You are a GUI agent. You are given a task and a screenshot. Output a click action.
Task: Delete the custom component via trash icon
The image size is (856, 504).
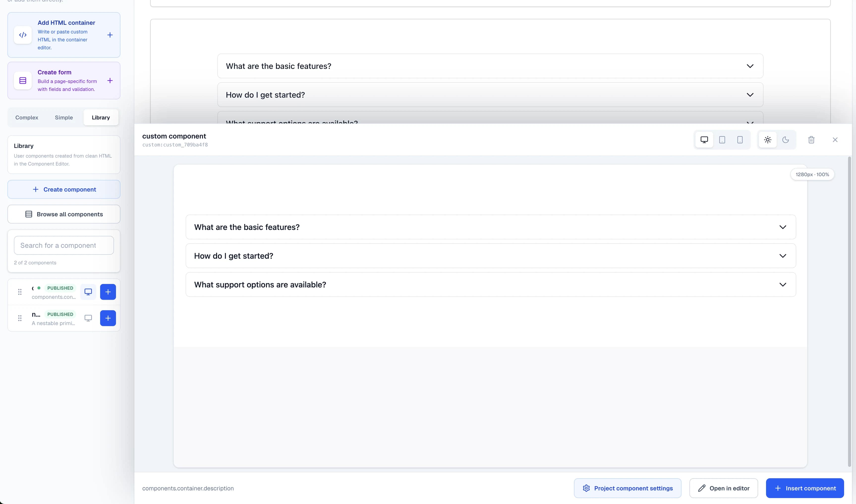pyautogui.click(x=811, y=140)
